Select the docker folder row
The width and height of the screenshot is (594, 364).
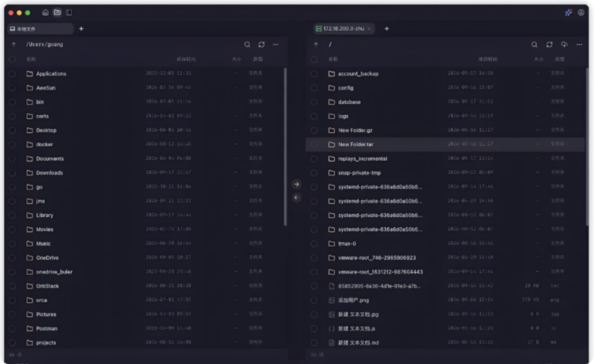[x=145, y=145]
